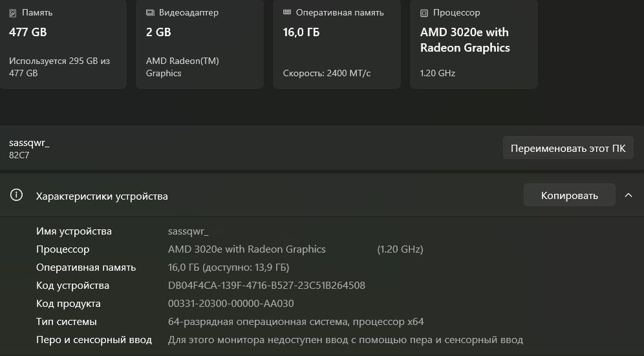Click the Код устройства value DB04F4CA
Screen dimensions: 644x356
point(266,286)
